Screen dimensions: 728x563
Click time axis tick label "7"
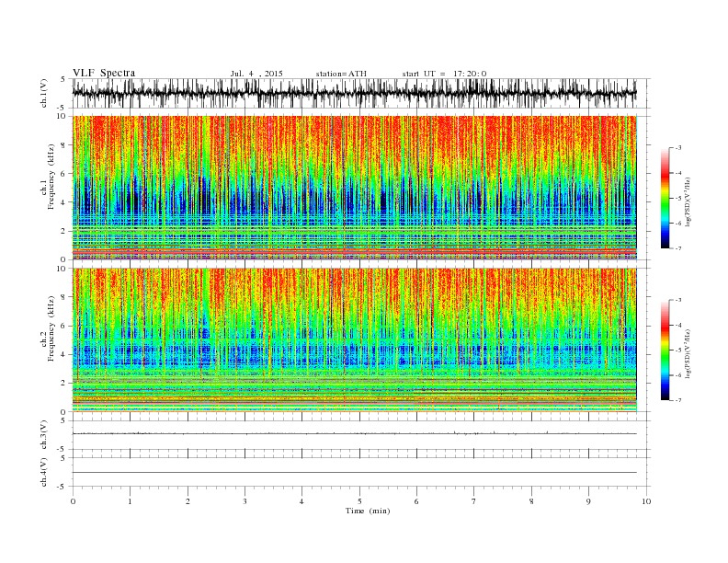[x=474, y=501]
